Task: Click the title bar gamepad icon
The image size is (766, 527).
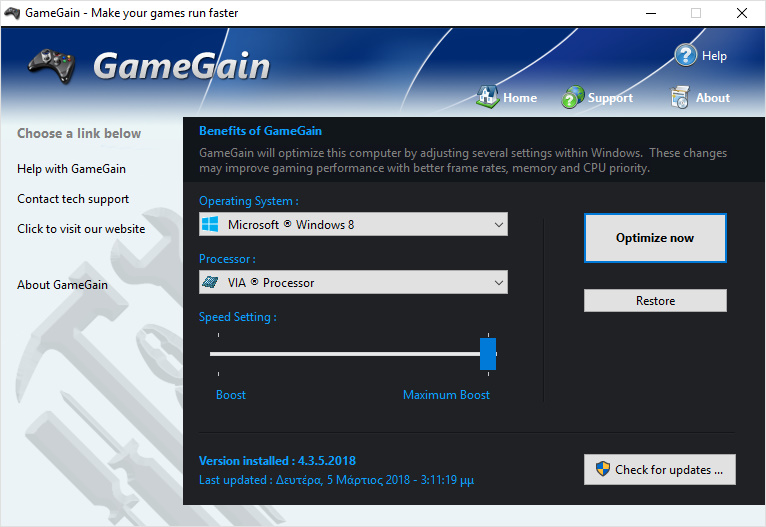Action: [x=12, y=13]
